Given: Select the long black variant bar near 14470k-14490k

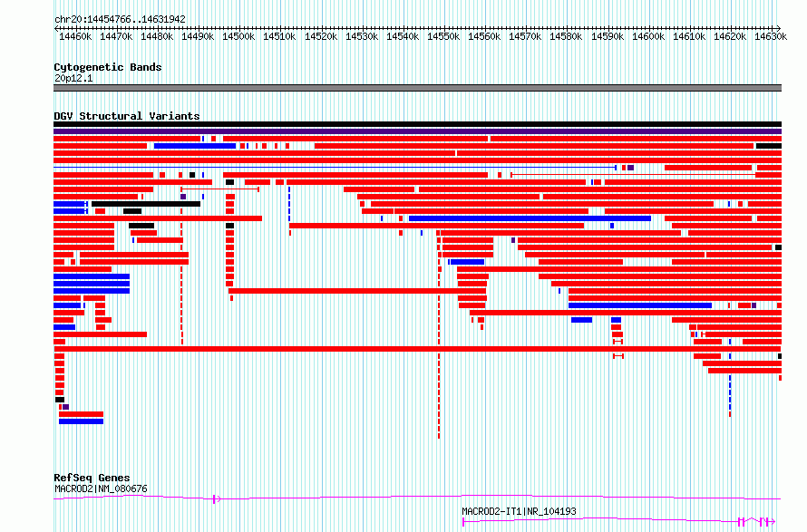Looking at the screenshot, I should [146, 204].
